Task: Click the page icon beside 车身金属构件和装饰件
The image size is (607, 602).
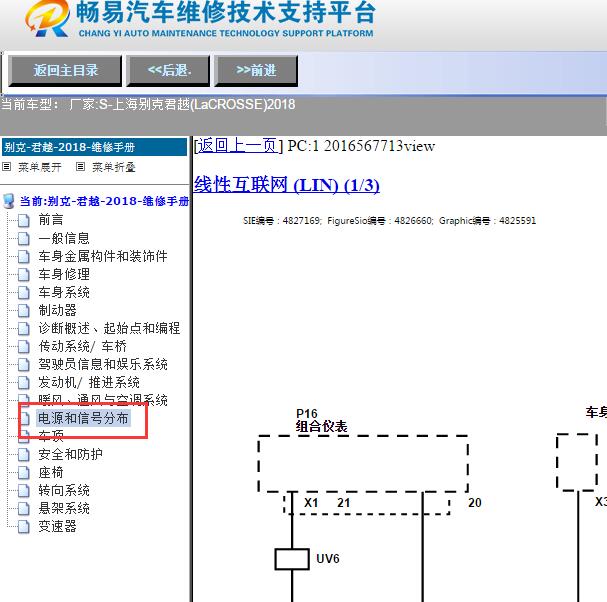Action: tap(24, 256)
